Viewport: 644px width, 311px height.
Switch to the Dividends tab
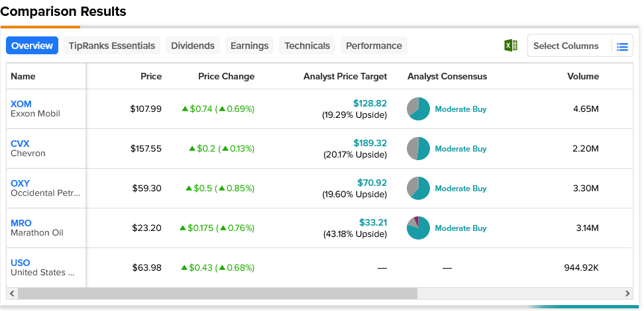click(x=193, y=46)
